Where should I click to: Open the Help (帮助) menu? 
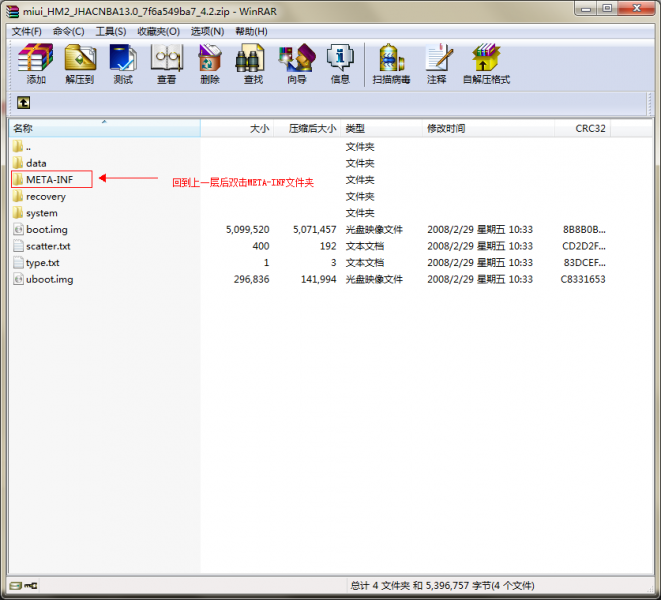coord(251,32)
